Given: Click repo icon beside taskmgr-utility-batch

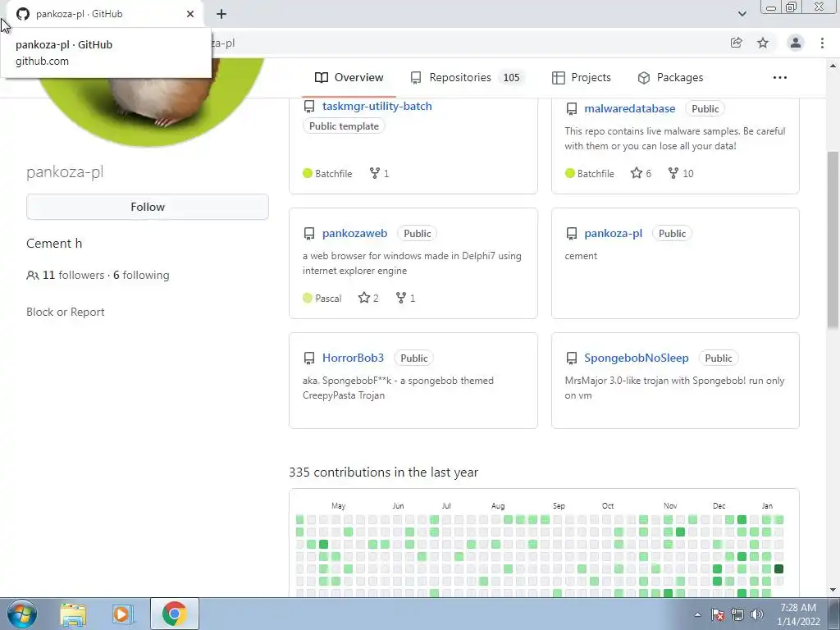Looking at the screenshot, I should (x=309, y=106).
